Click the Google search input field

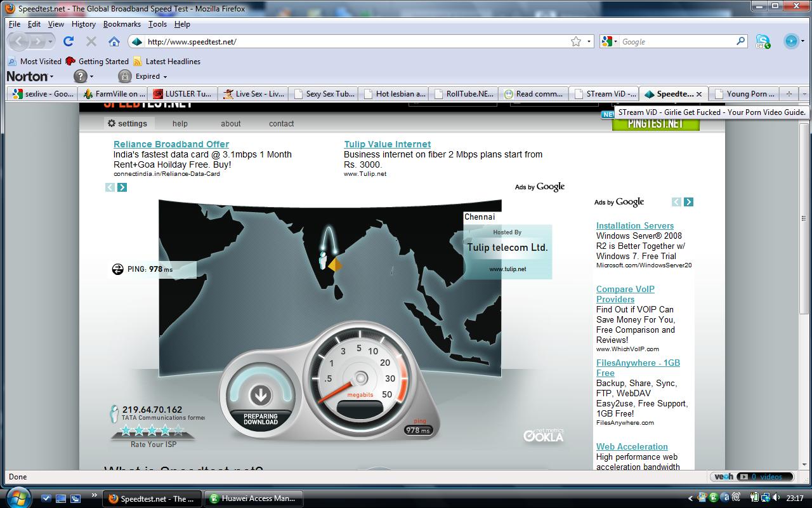677,41
